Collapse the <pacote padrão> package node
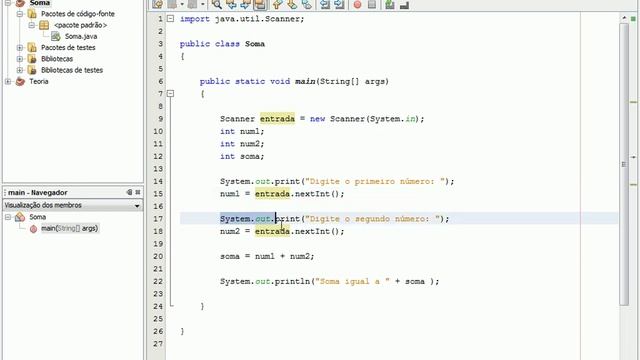This screenshot has height=360, width=640. 31,25
